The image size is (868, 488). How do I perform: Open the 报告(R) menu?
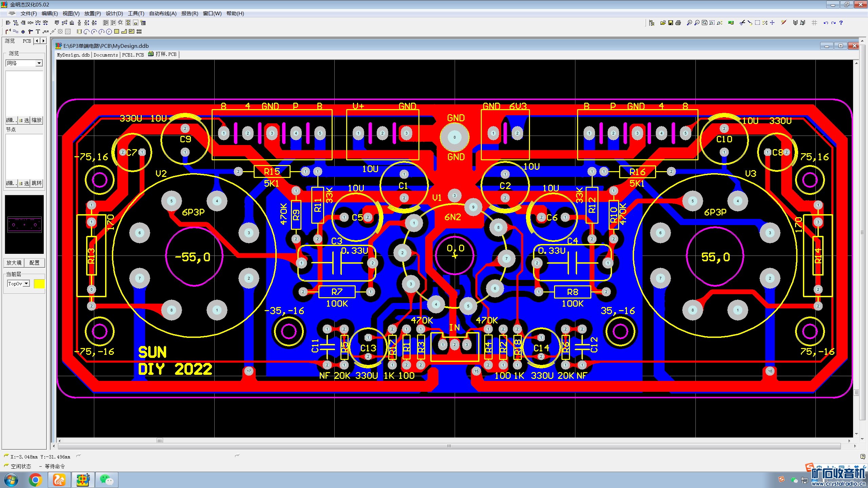click(x=190, y=14)
